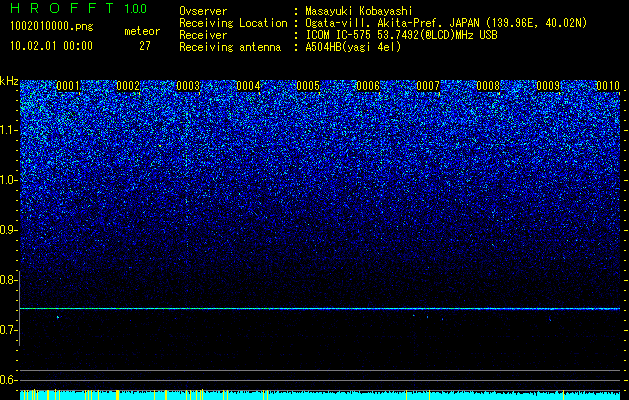629x400 pixels.
Task: Click the kHz axis unit label
Action: 9,81
